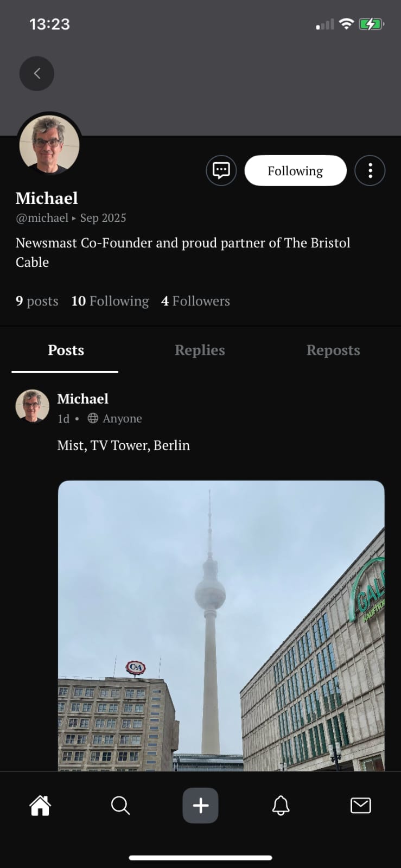Select the Posts tab

[66, 350]
